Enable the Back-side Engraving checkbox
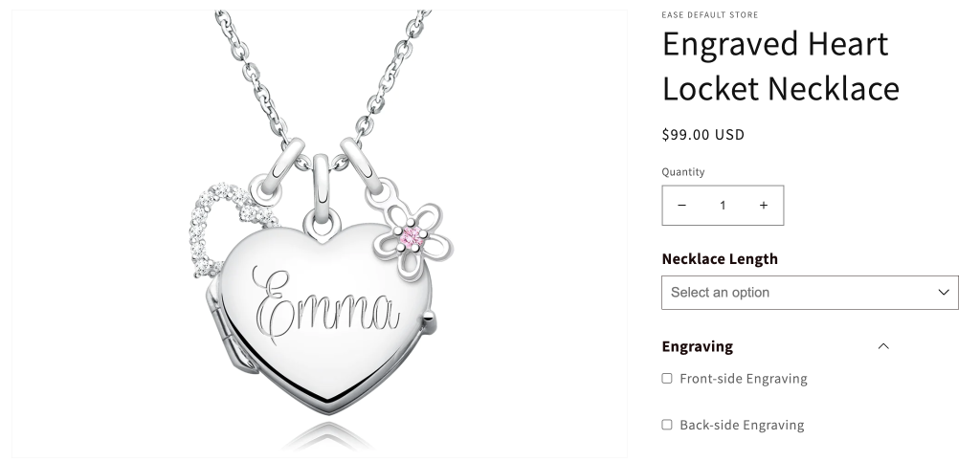980x462 pixels. pos(667,425)
